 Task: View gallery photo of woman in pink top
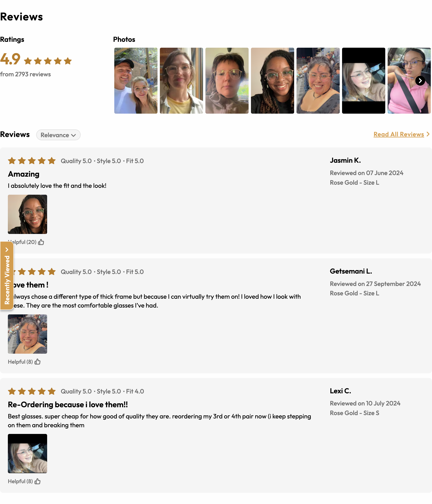click(x=409, y=80)
